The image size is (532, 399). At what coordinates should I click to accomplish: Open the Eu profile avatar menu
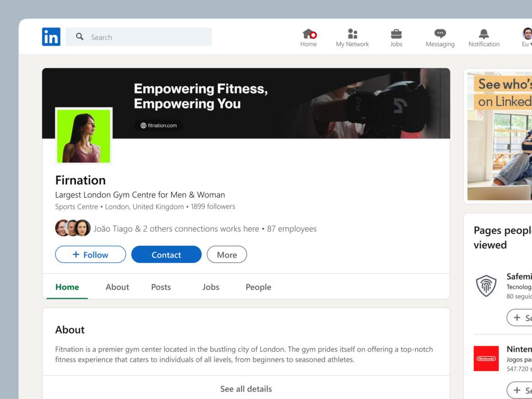[x=527, y=37]
